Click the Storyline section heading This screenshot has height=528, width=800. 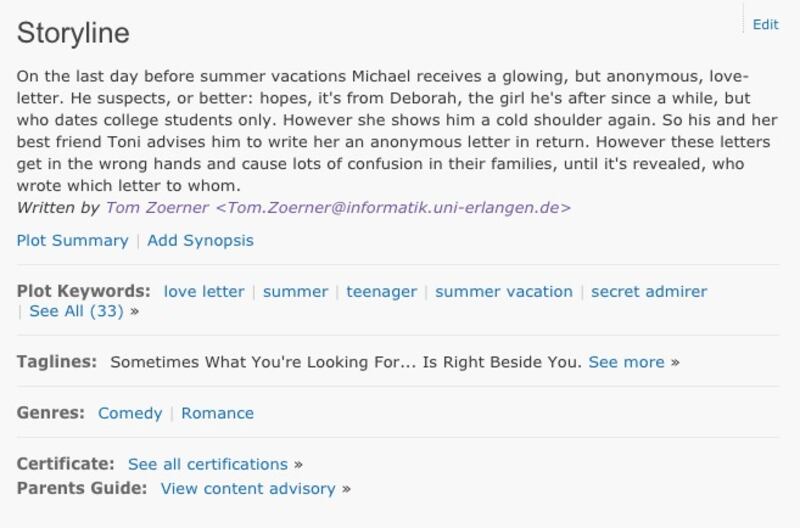click(73, 33)
